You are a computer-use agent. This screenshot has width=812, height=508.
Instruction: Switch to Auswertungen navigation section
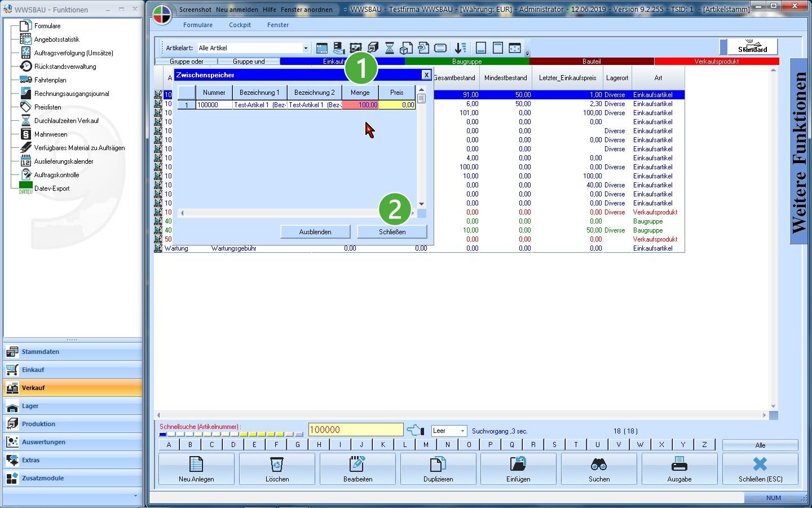(x=73, y=442)
